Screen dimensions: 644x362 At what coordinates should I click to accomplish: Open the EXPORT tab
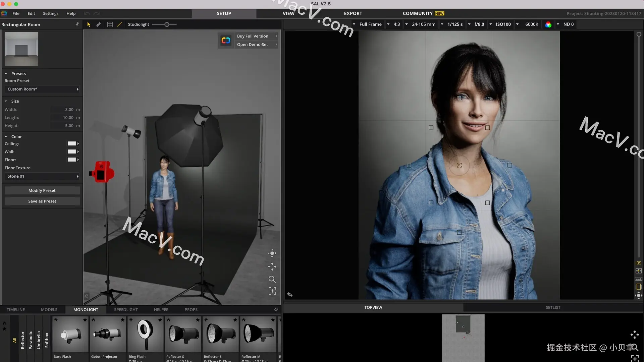353,13
